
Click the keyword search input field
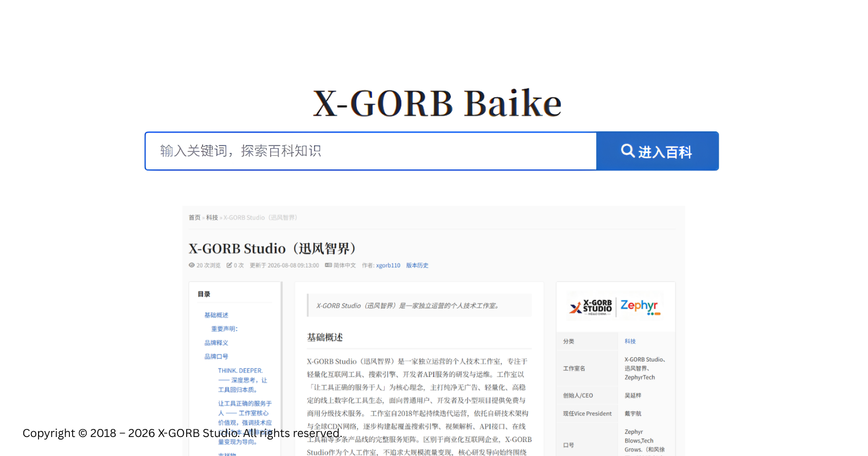(x=371, y=151)
